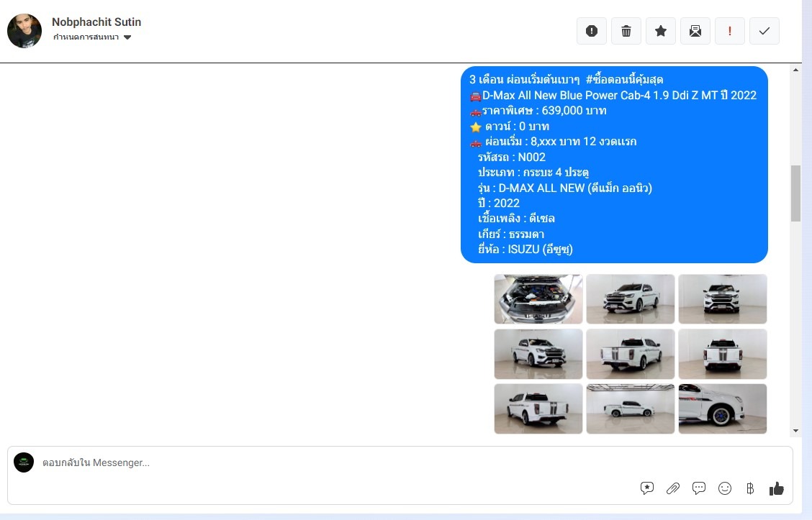Send a thumbs up like
The image size is (812, 520).
pyautogui.click(x=776, y=488)
